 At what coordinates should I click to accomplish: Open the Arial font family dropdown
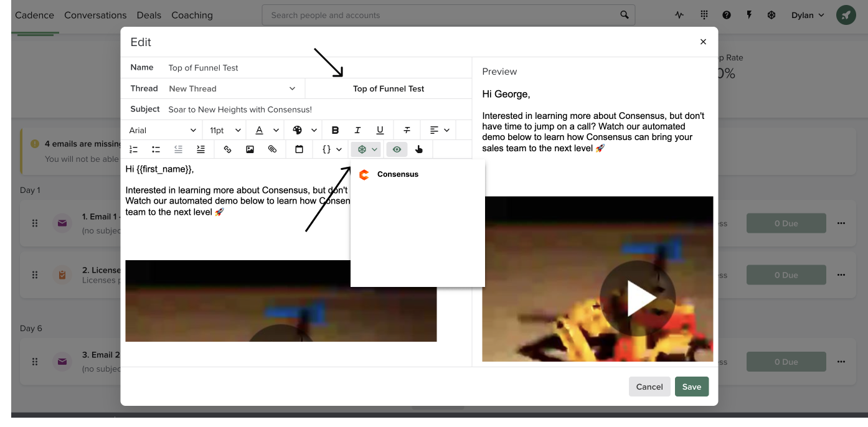coord(162,130)
